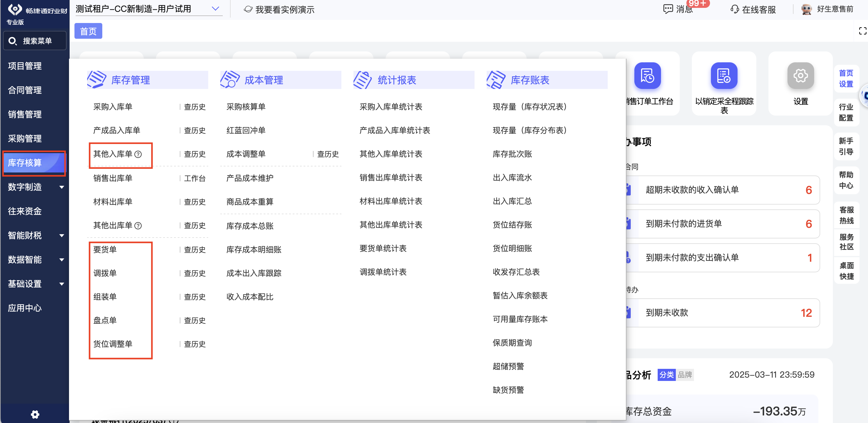
Task: Open the tenant dropdown 测试租户-CC新制造-用户试用
Action: [148, 9]
